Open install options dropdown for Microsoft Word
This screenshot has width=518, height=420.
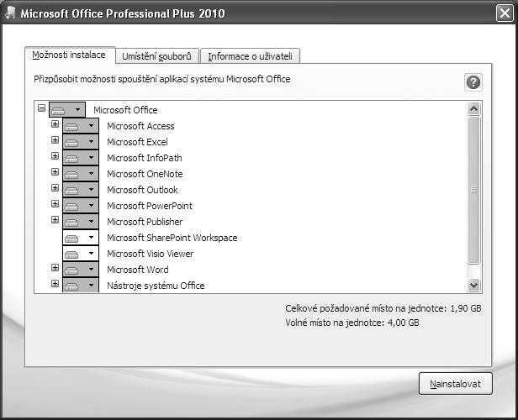point(81,270)
